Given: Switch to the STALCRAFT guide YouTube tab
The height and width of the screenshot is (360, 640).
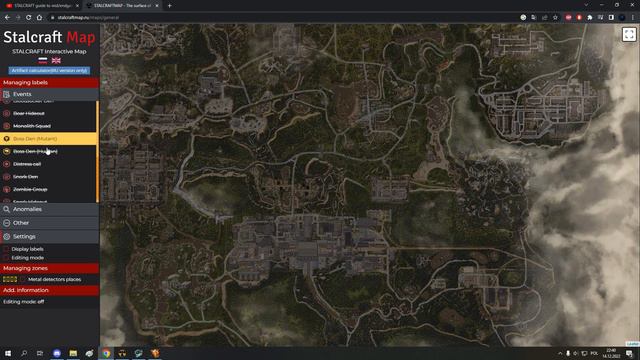Looking at the screenshot, I should coord(42,6).
